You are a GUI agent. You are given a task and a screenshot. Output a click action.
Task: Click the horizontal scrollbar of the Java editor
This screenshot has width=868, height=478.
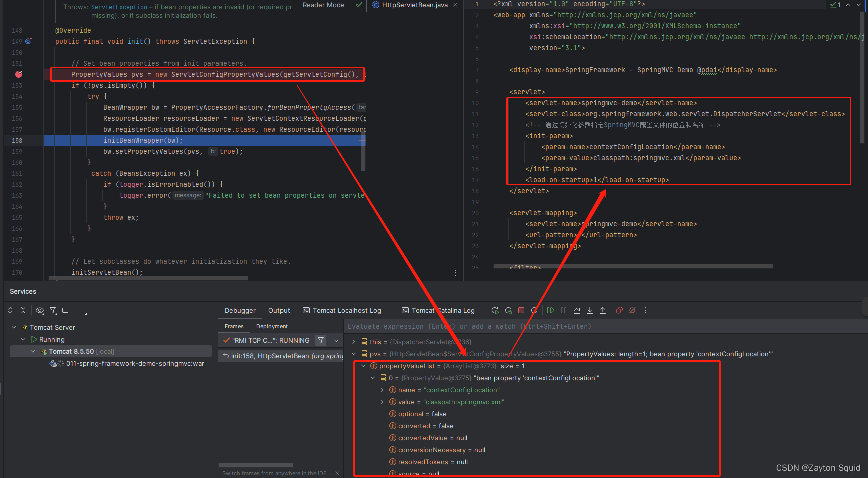click(148, 278)
